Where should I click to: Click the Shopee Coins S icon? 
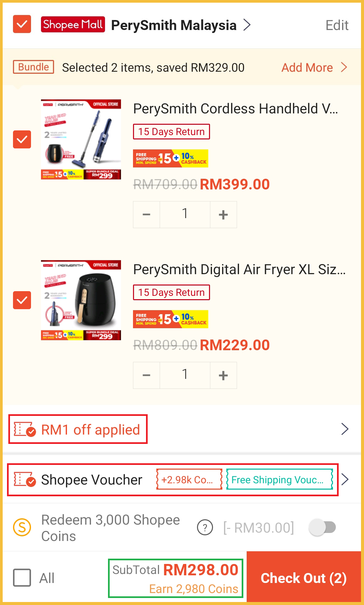(x=22, y=527)
